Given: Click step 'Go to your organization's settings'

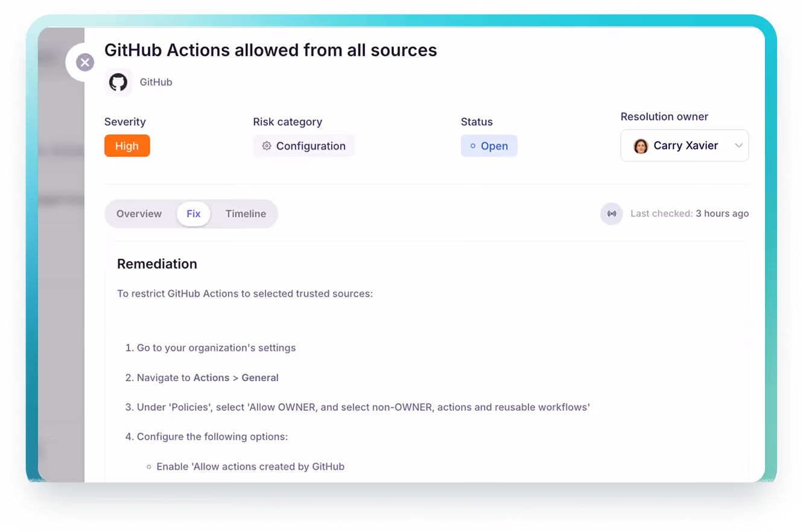Looking at the screenshot, I should coord(216,348).
